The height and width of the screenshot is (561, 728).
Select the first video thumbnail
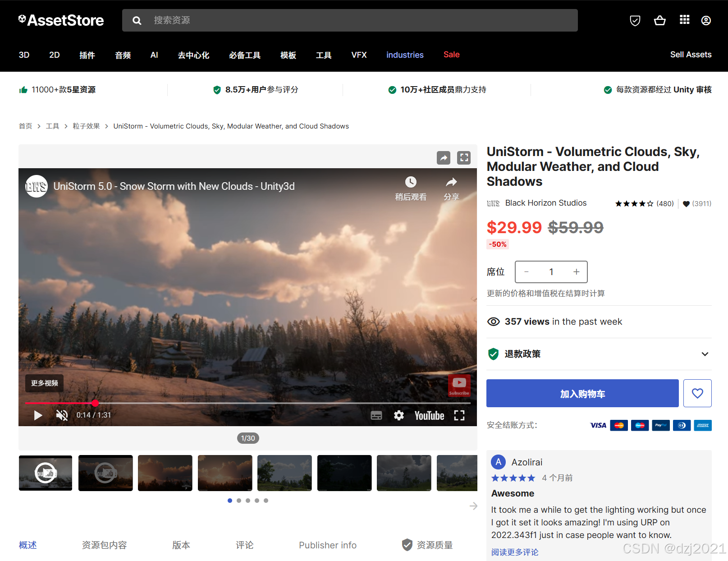click(45, 473)
